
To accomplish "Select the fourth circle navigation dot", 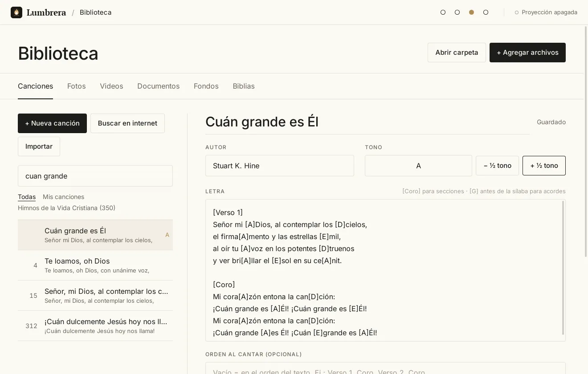I will click(x=486, y=12).
